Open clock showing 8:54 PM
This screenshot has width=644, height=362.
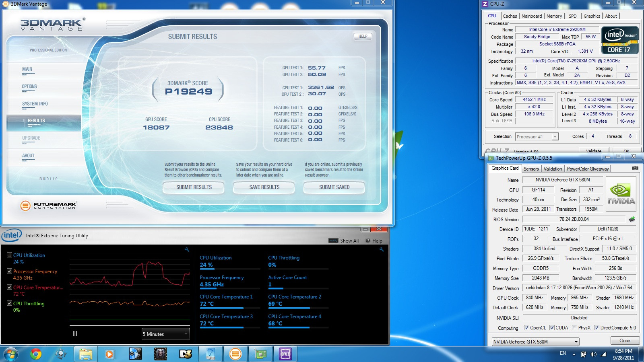[623, 354]
